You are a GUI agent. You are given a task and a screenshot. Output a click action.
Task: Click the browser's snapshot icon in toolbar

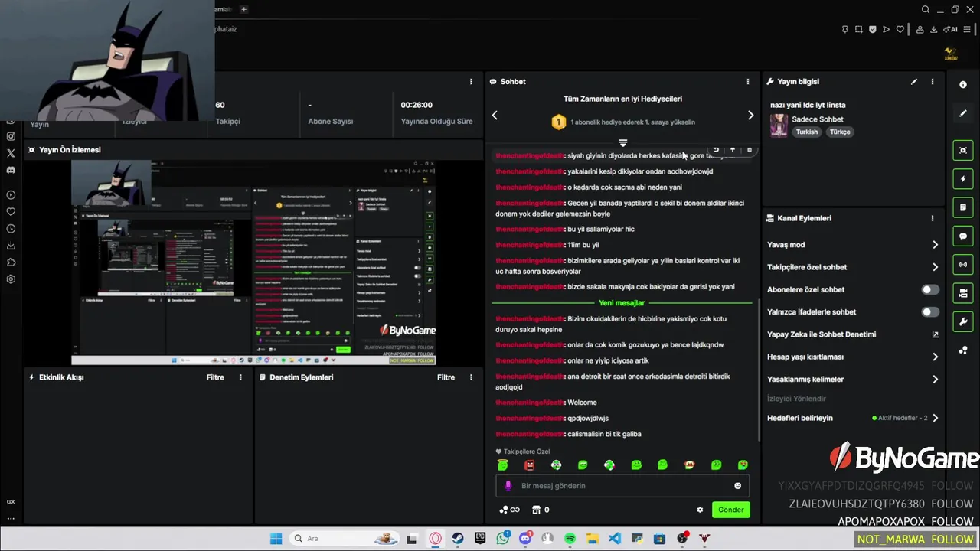[x=859, y=29]
